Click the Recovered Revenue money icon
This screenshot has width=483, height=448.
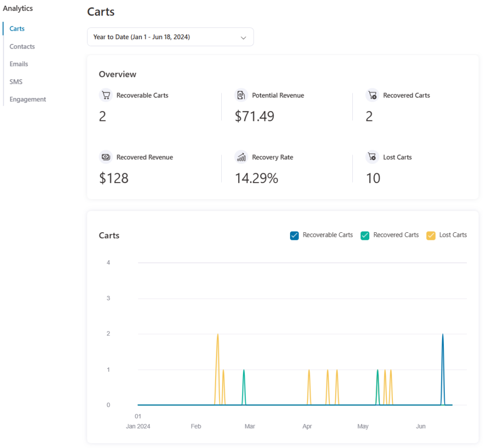click(105, 157)
